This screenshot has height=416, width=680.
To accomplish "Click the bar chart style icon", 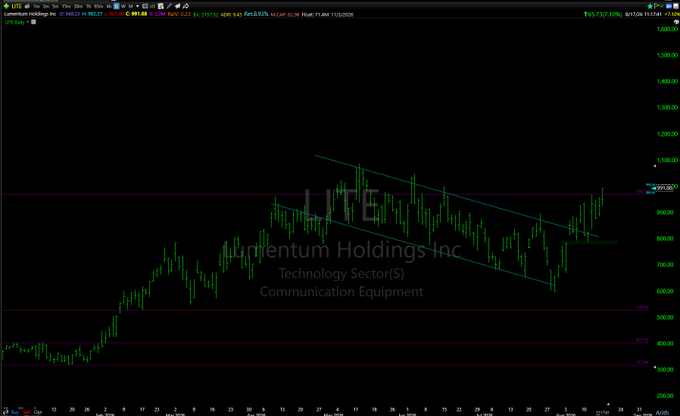I will tap(153, 6).
